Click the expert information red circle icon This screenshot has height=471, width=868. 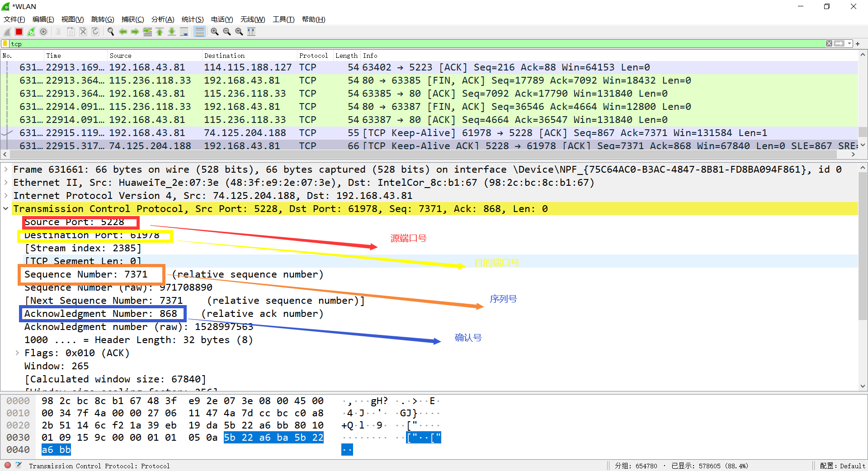(x=8, y=465)
